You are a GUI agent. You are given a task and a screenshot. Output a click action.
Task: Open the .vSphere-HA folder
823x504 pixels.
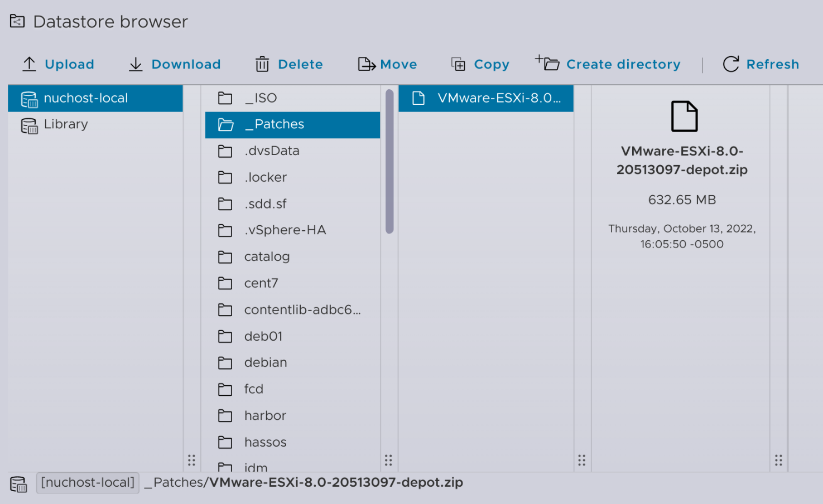pyautogui.click(x=292, y=230)
